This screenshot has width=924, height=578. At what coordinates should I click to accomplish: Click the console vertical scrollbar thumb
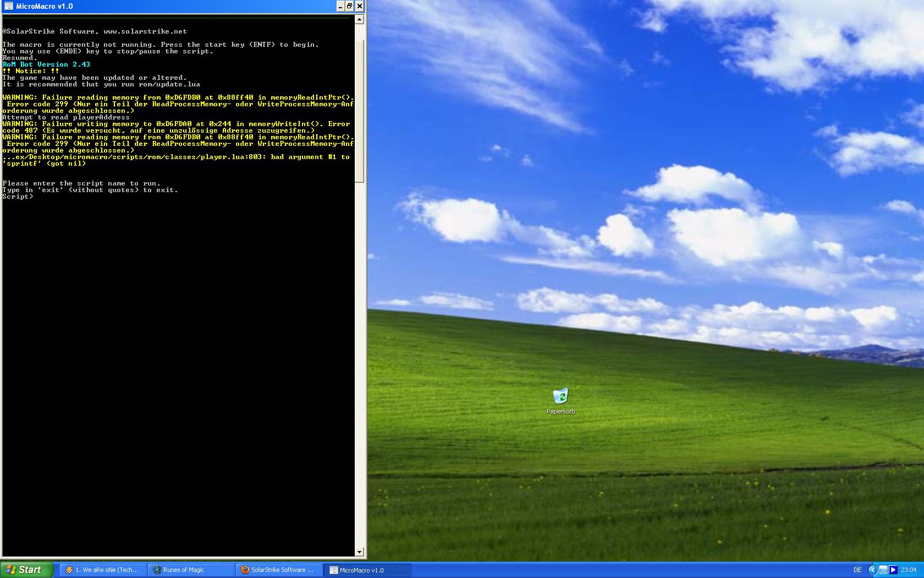click(x=360, y=105)
